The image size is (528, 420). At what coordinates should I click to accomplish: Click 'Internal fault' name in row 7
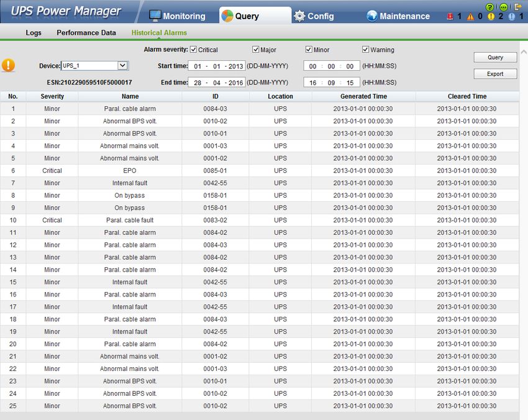[130, 183]
